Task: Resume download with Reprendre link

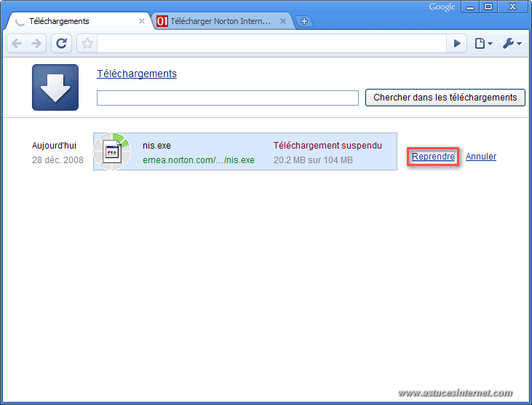Action: (x=433, y=157)
